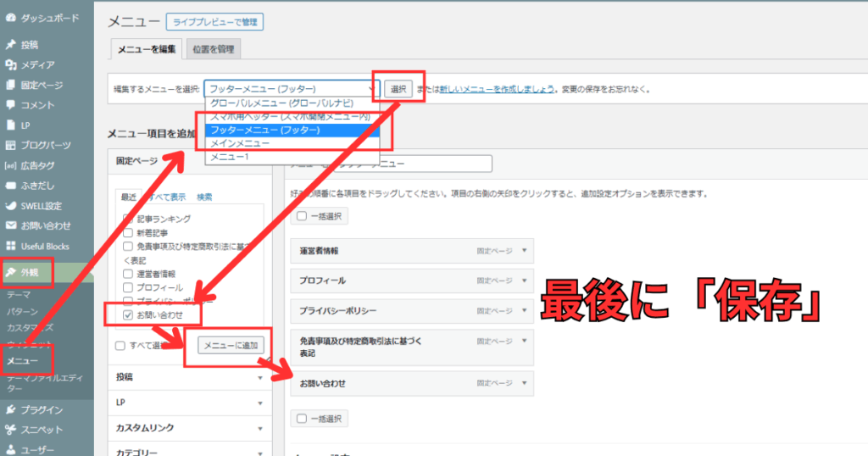Expand the 免責事項 menu item arrow
Screen dimensions: 868x456
pos(524,341)
